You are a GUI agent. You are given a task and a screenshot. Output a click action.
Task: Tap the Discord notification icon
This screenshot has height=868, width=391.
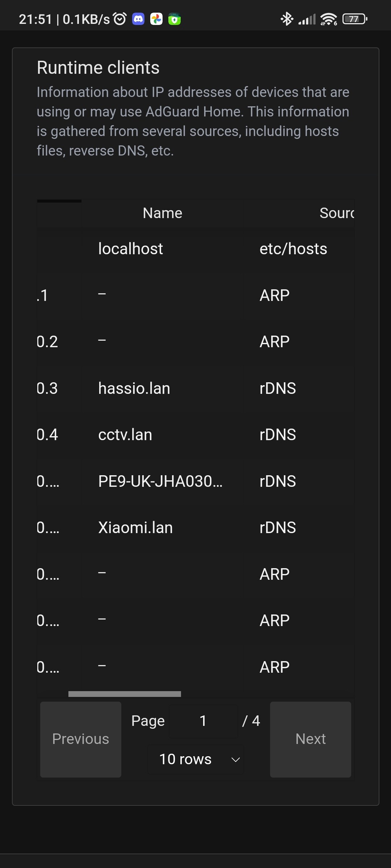click(x=138, y=19)
